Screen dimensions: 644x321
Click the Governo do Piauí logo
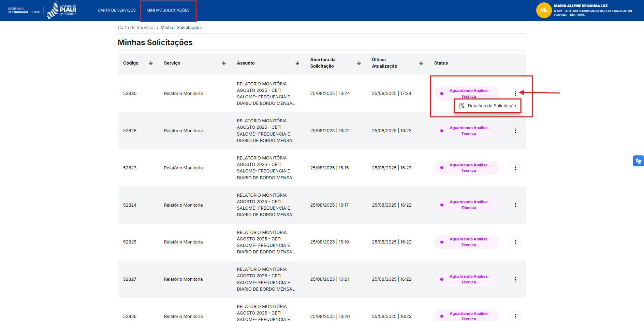[62, 10]
